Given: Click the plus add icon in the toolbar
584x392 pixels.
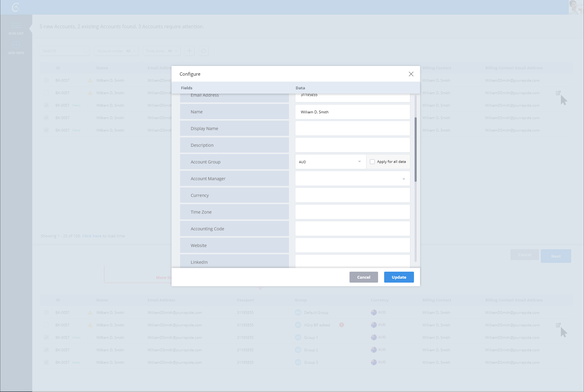Looking at the screenshot, I should pyautogui.click(x=189, y=51).
